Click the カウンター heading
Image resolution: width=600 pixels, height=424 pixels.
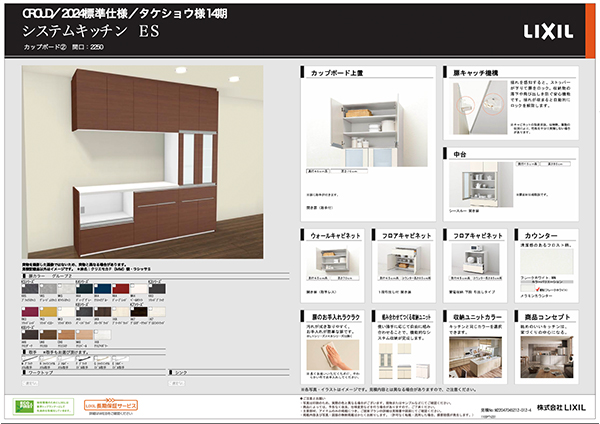(541, 236)
